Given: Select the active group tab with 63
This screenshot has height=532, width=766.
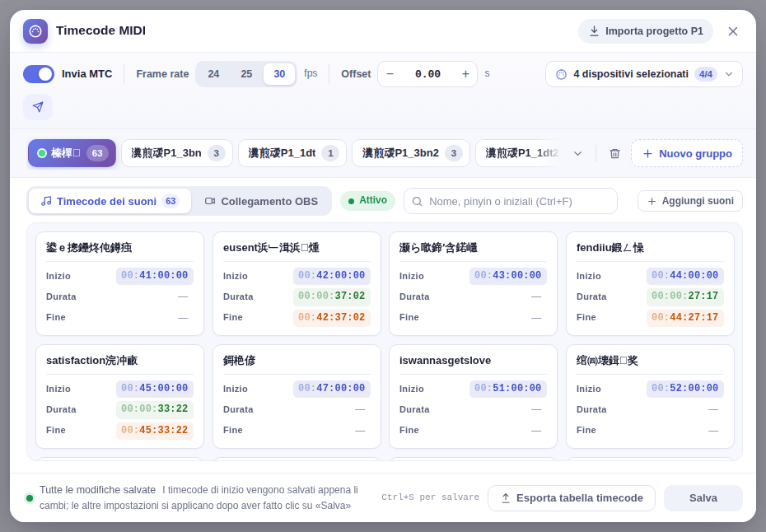Looking at the screenshot, I should pyautogui.click(x=72, y=153).
